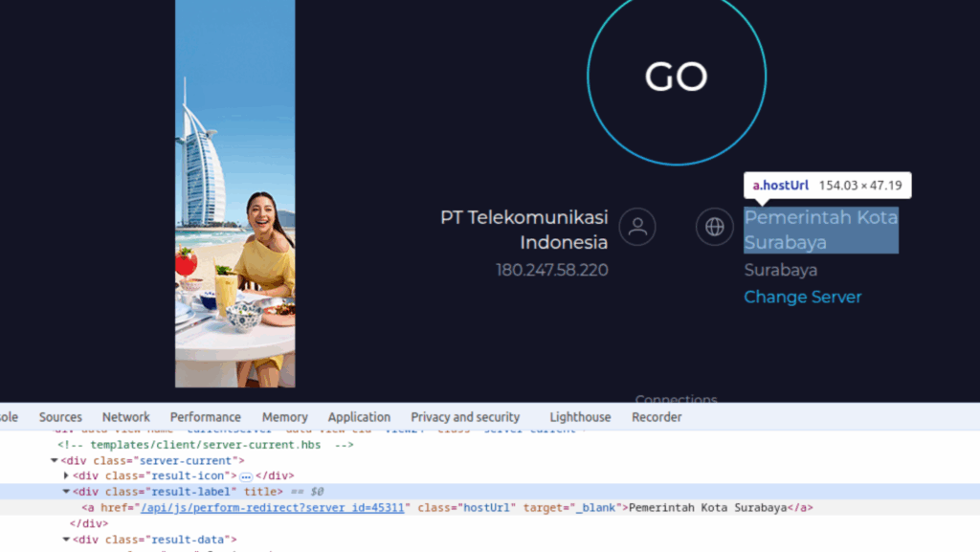The image size is (980, 552).
Task: Collapse the result-label div node
Action: (x=66, y=492)
